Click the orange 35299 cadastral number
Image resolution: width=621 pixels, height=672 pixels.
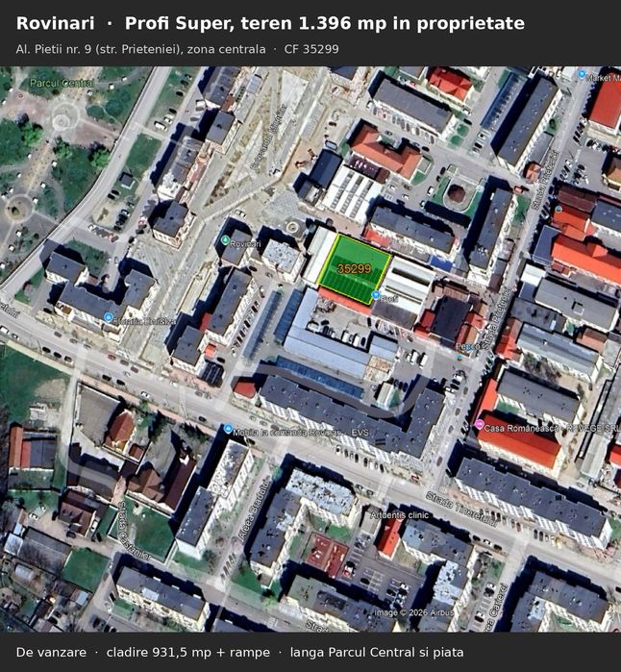(354, 269)
